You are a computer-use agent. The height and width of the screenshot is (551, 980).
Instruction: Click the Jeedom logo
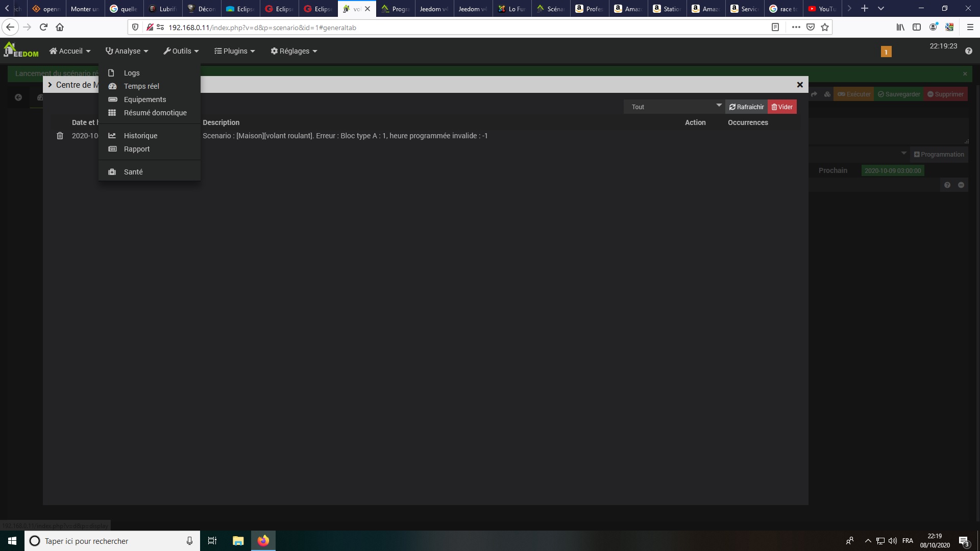pyautogui.click(x=21, y=50)
